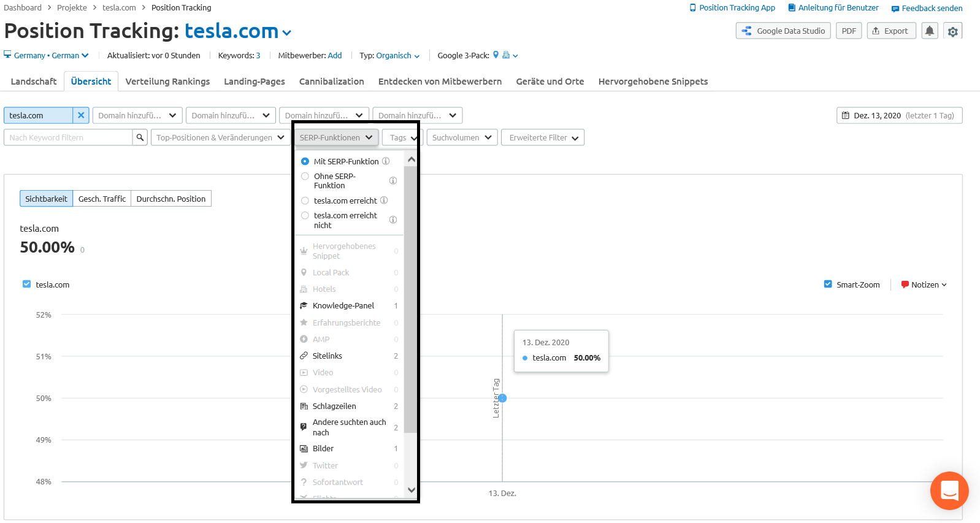Image resolution: width=980 pixels, height=523 pixels.
Task: Click the Video play icon
Action: (x=304, y=372)
